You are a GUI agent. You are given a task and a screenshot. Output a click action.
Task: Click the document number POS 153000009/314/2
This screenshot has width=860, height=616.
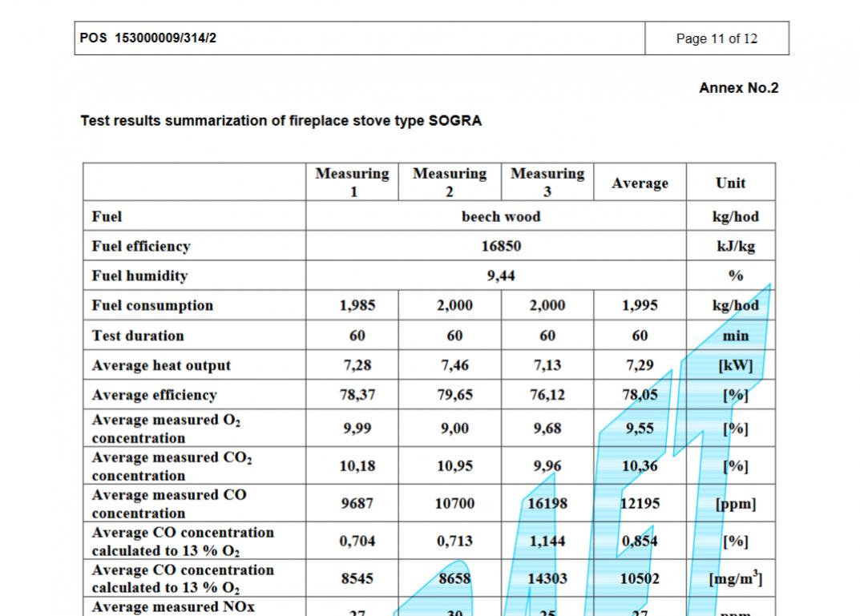tap(148, 38)
